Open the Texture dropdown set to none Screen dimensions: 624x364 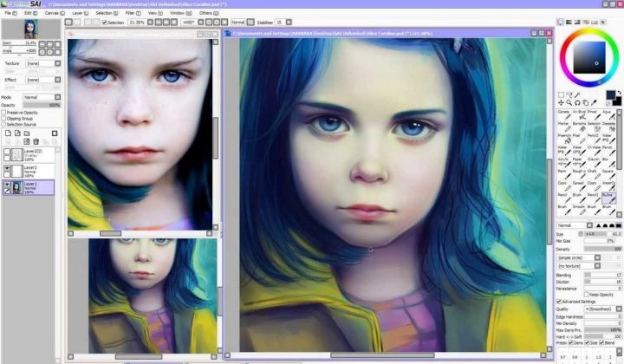point(43,63)
